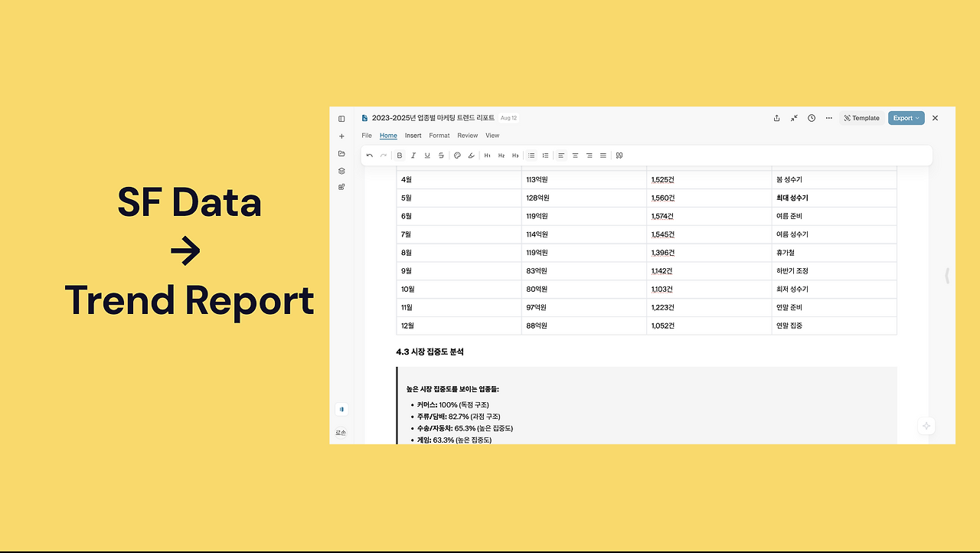
Task: Open the folder icon in the sidebar
Action: [341, 153]
